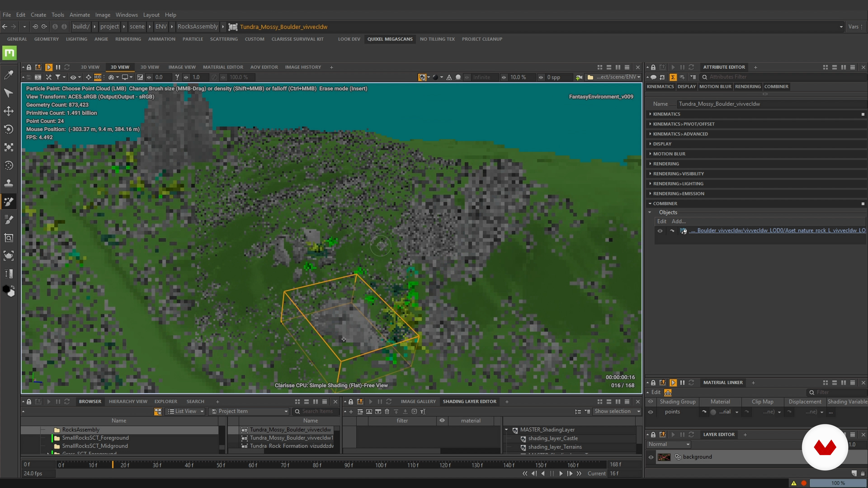Toggle visibility of points shading group
868x488 pixels.
tap(651, 412)
